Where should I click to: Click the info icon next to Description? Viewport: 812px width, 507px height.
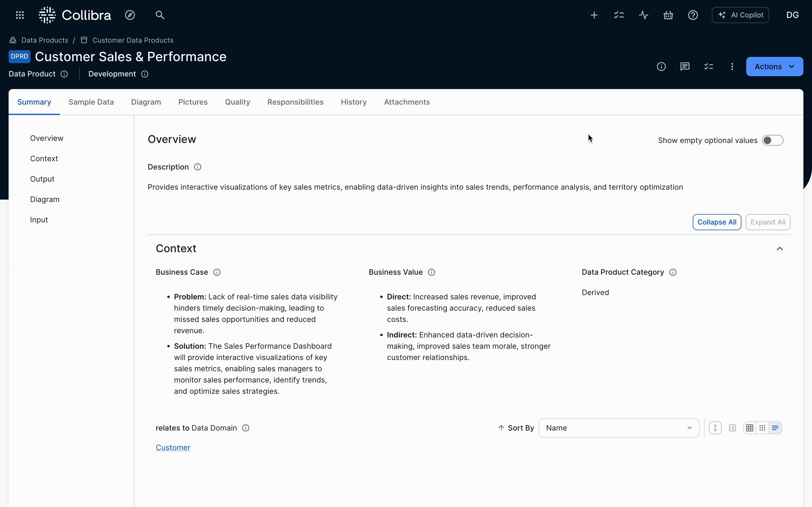point(197,167)
